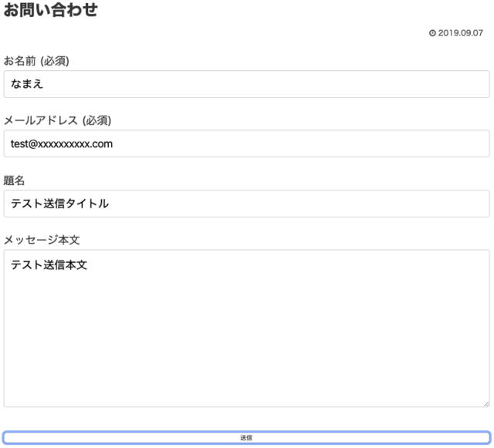
Task: Click the お名前 name input field
Action: [x=246, y=84]
